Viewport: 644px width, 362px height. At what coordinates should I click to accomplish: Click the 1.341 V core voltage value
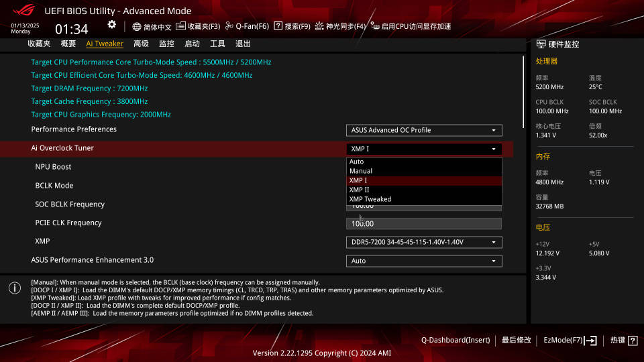click(546, 135)
